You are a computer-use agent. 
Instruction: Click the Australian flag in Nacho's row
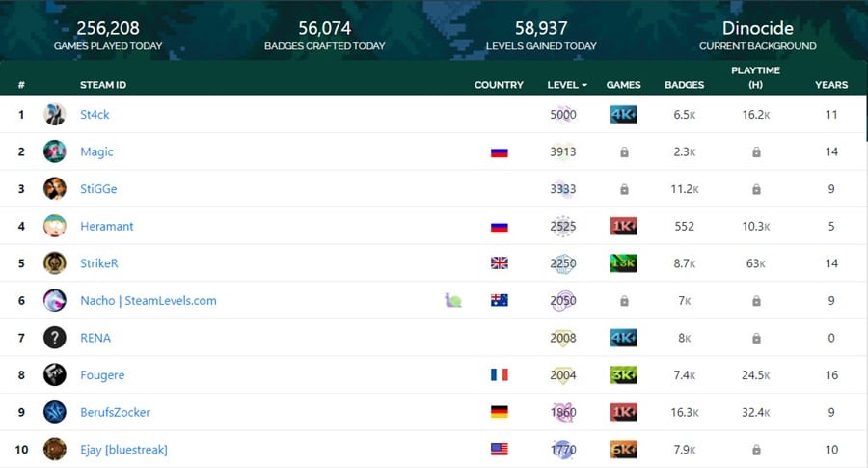[x=500, y=300]
